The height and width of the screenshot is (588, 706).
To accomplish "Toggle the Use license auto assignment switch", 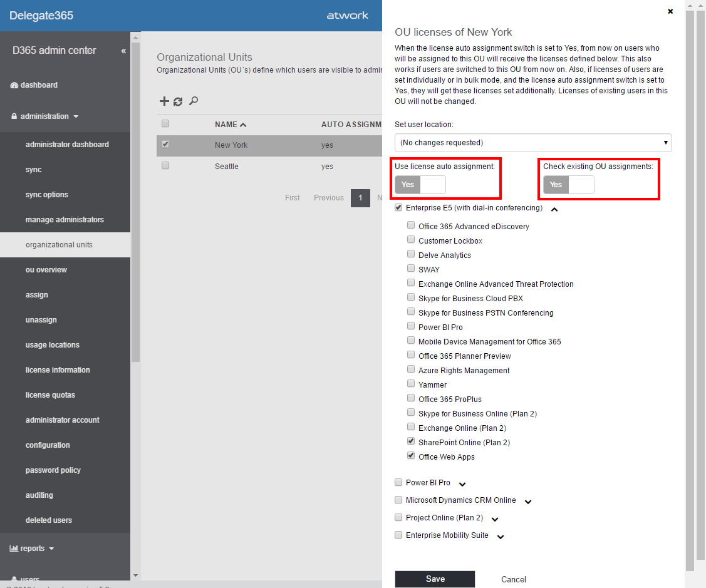I will [x=420, y=185].
